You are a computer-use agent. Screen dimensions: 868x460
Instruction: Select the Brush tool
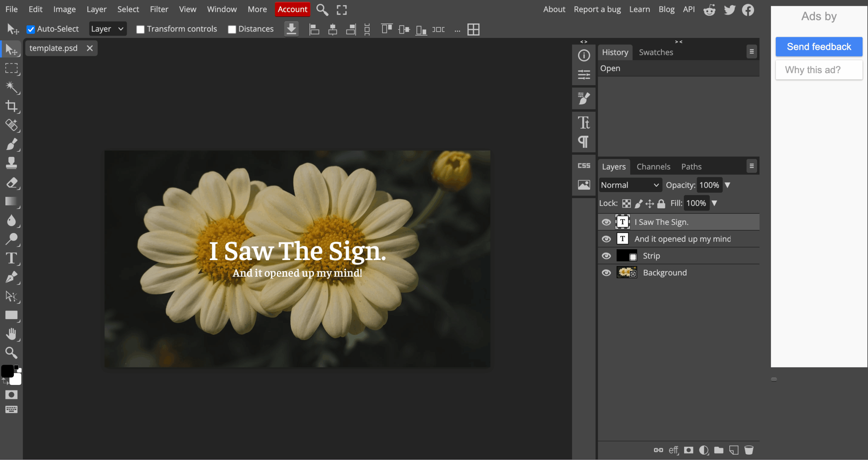(x=12, y=144)
